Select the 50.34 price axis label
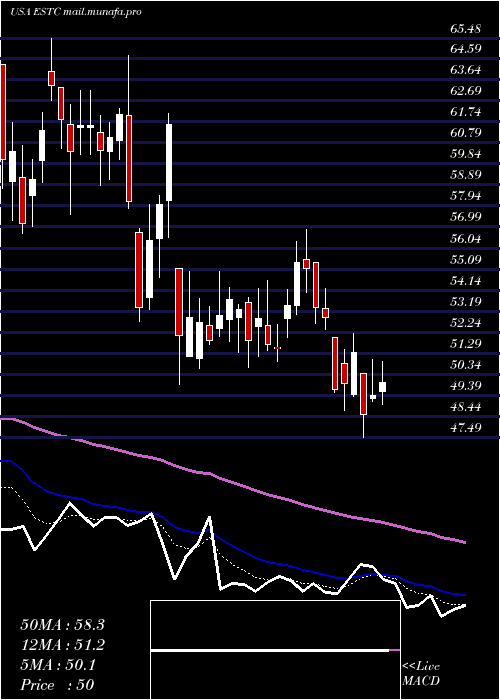Viewport: 500px width, 700px height. (466, 365)
